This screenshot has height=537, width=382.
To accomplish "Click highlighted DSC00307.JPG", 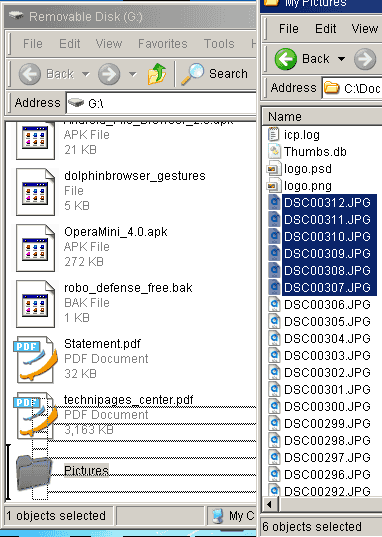I will [327, 287].
